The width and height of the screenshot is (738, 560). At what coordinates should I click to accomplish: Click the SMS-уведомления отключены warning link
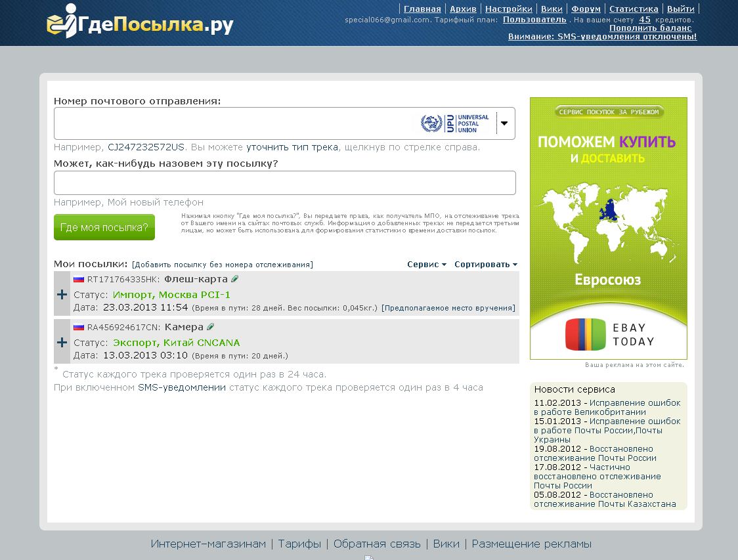tap(602, 37)
